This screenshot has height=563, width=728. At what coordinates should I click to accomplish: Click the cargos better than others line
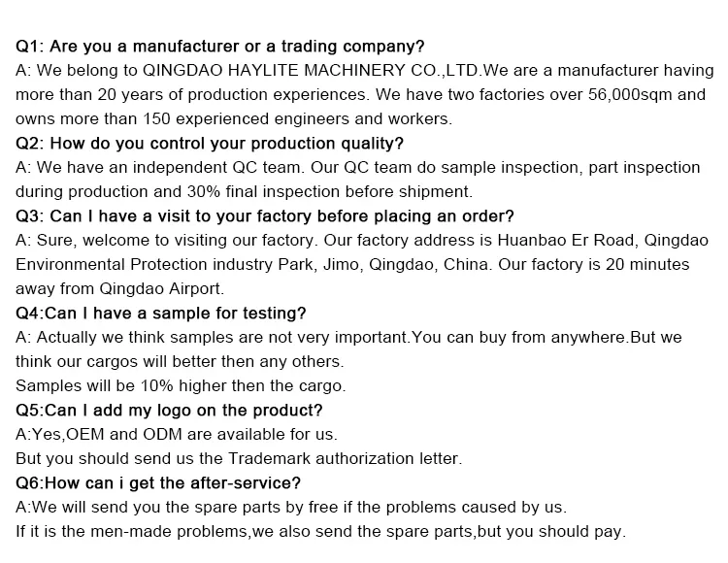point(180,361)
